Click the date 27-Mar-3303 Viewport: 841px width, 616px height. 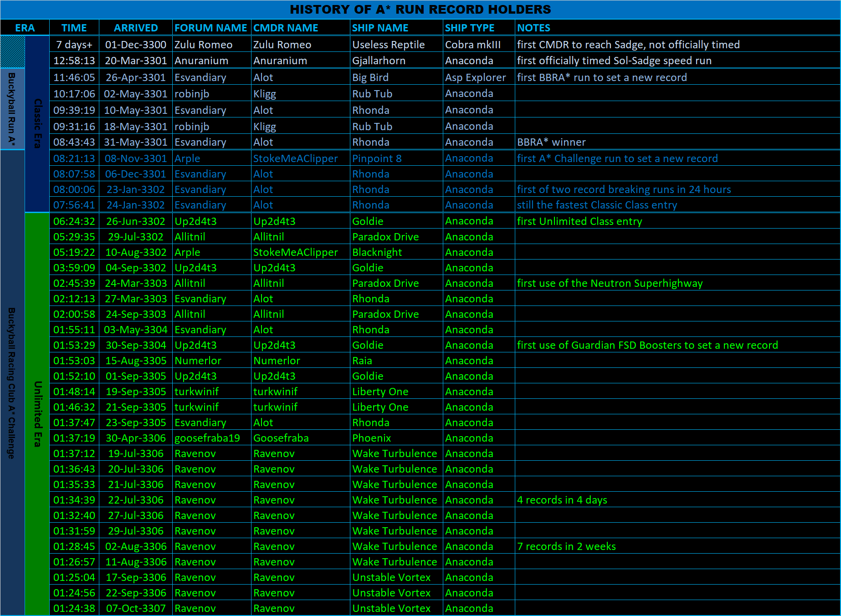coord(136,299)
